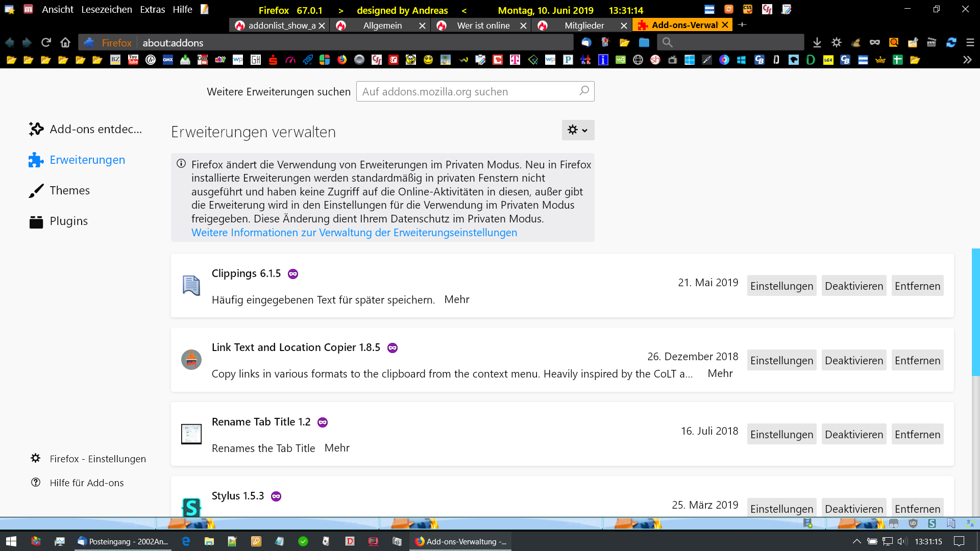This screenshot has height=551, width=980.
Task: Open Themes category in sidebar
Action: tap(69, 190)
